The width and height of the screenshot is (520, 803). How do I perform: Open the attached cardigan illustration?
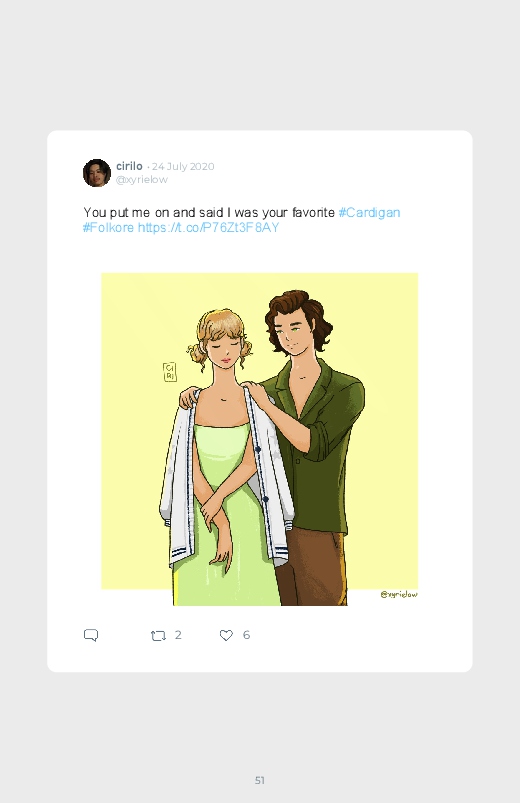260,439
